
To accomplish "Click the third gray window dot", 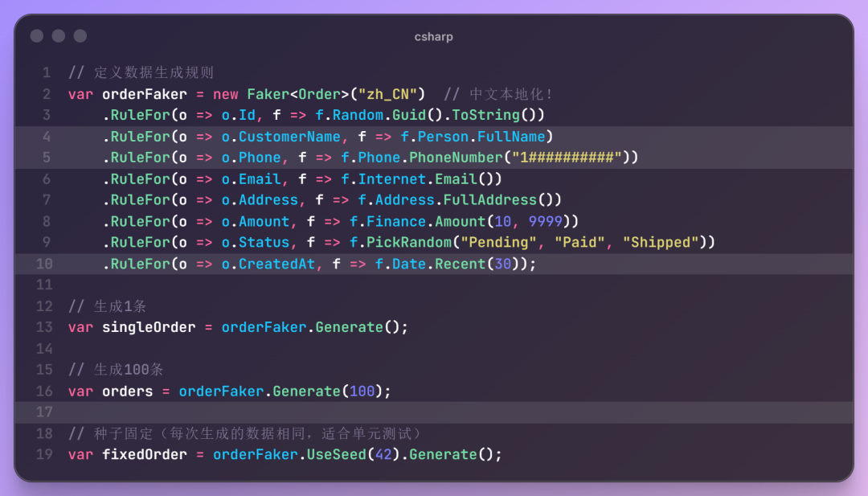I will (x=80, y=36).
